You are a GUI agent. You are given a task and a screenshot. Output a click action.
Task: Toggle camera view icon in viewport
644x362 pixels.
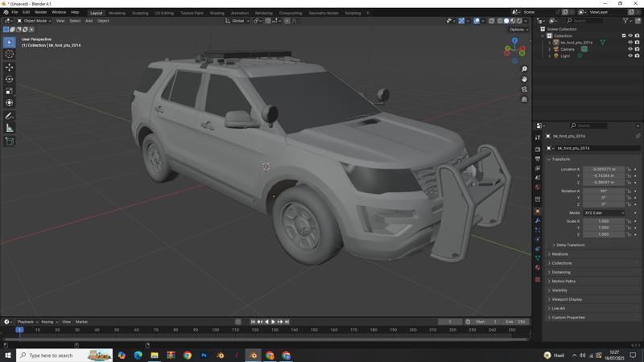524,89
